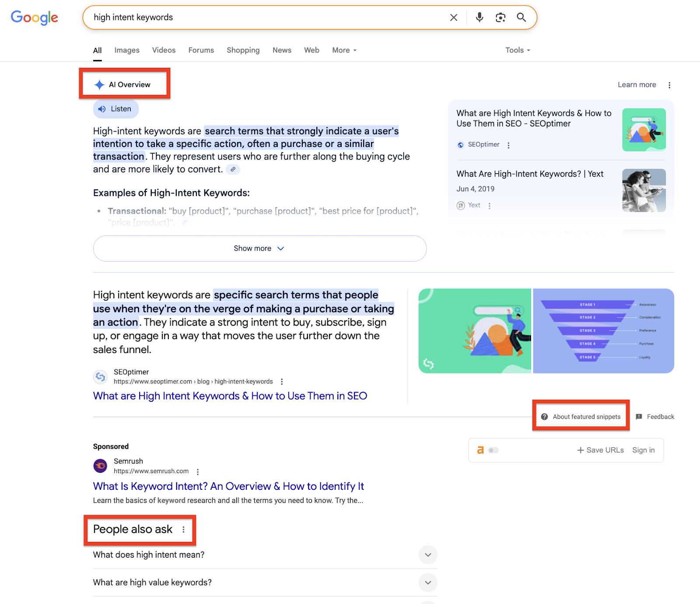Viewport: 700px width, 604px height.
Task: Open the SEOptimer source card thumbnail
Action: pos(644,130)
